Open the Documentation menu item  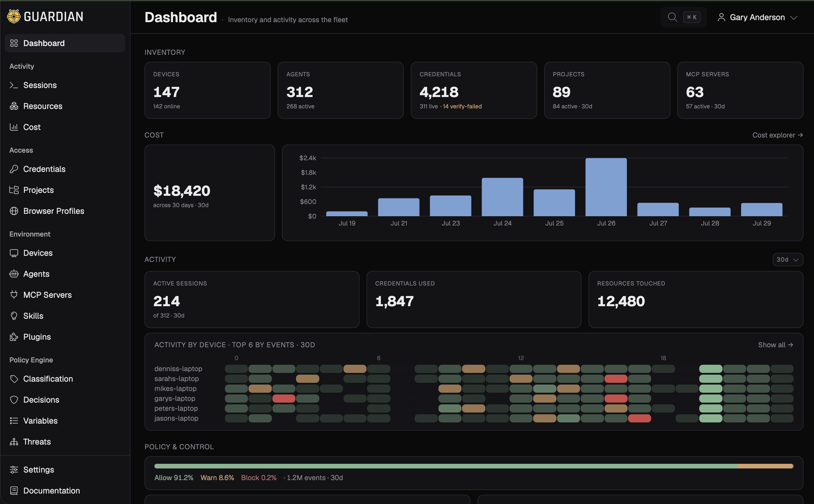click(x=65, y=491)
